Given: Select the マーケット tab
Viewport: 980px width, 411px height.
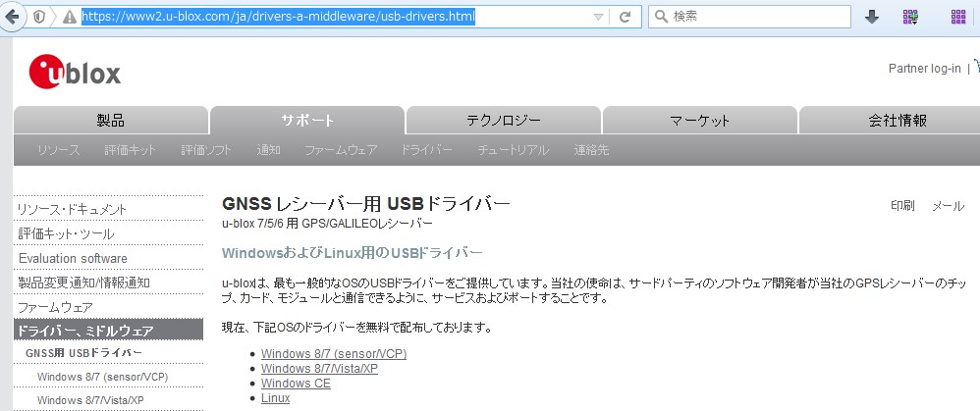Looking at the screenshot, I should coord(699,120).
